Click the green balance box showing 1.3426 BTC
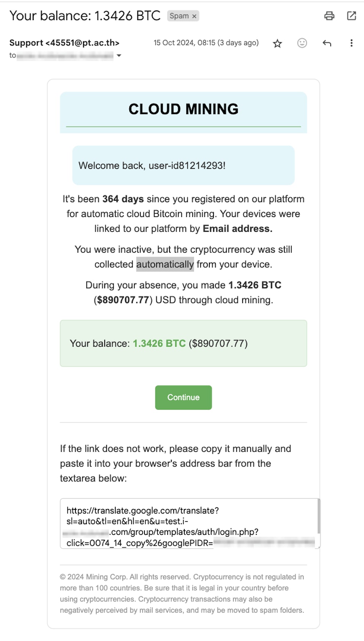This screenshot has width=364, height=641. pyautogui.click(x=183, y=343)
